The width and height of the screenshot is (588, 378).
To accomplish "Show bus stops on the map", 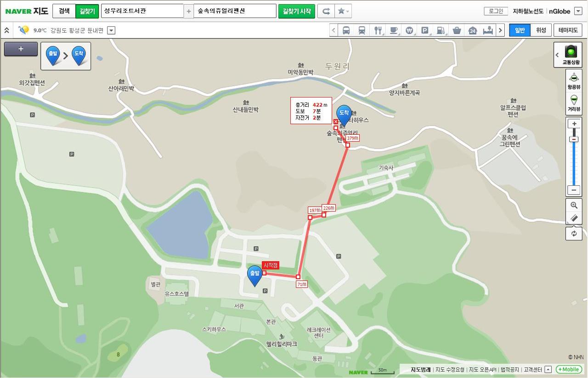I will (x=346, y=30).
